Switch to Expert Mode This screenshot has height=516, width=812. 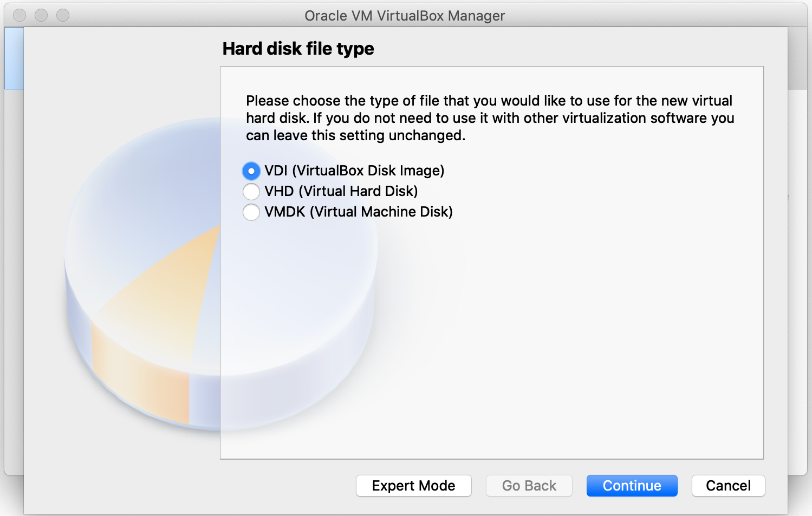click(x=413, y=486)
